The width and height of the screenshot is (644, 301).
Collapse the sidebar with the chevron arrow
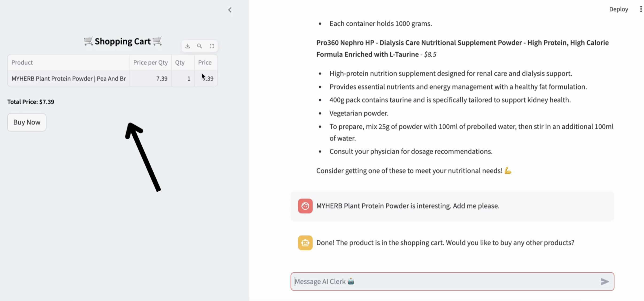(x=230, y=10)
